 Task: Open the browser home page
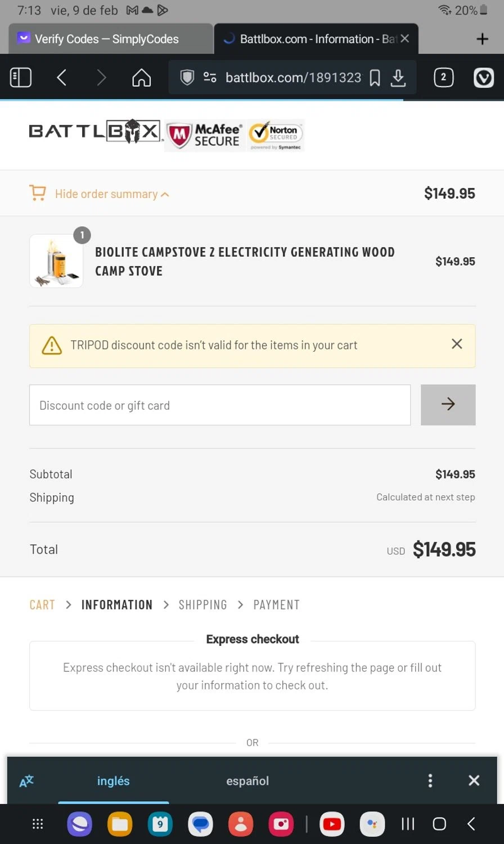(x=141, y=78)
